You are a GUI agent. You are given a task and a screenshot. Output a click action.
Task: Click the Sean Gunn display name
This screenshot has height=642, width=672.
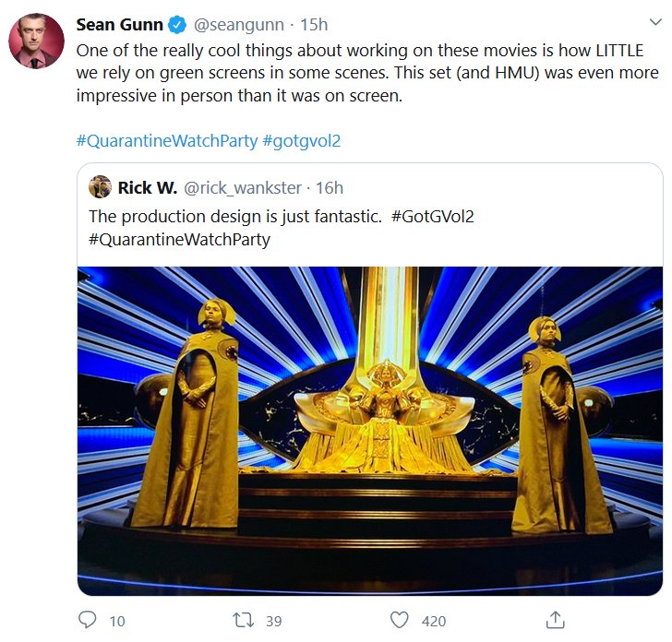119,24
